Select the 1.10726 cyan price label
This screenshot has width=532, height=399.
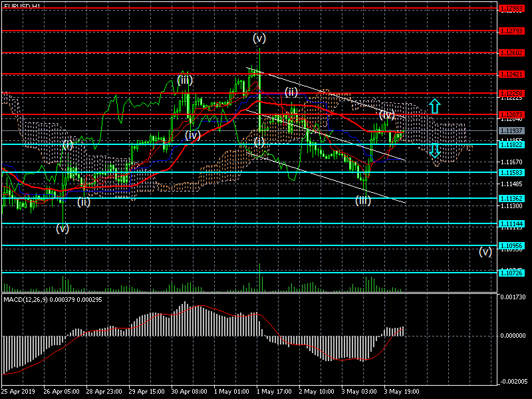511,273
